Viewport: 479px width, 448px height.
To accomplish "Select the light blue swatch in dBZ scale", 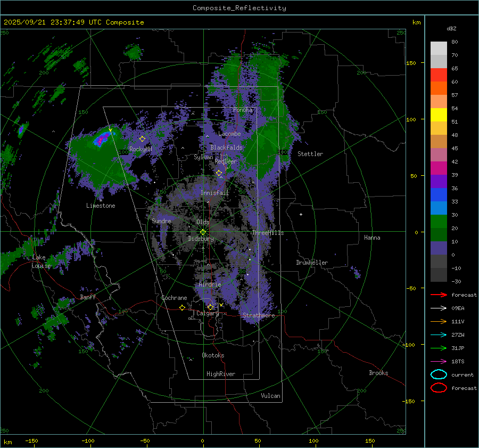I will 439,208.
